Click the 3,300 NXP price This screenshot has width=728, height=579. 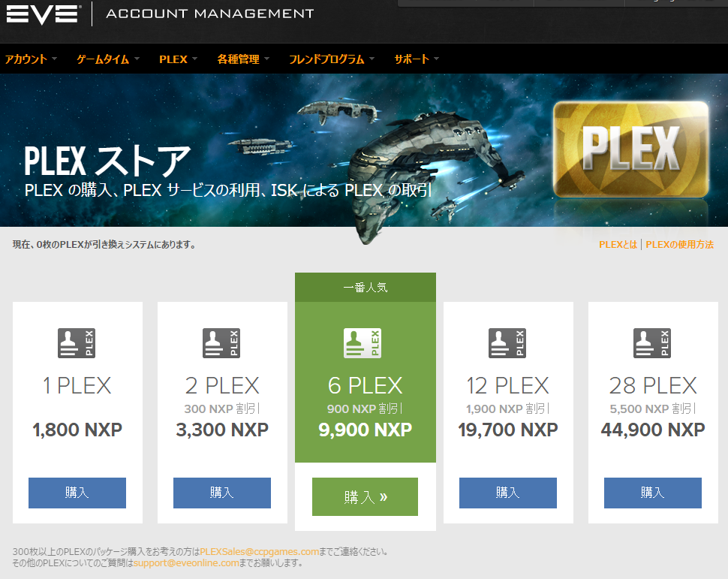click(x=222, y=430)
